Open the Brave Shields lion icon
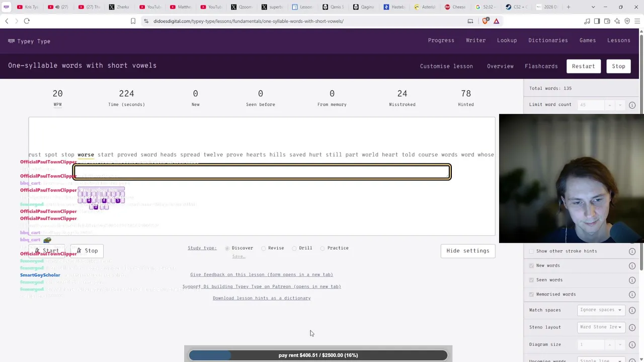This screenshot has width=644, height=362. [x=485, y=21]
